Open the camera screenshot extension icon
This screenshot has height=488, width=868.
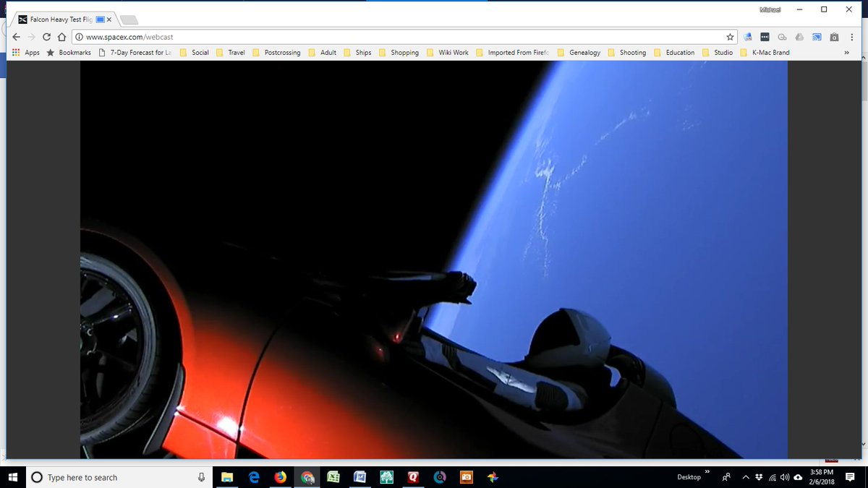pos(834,37)
